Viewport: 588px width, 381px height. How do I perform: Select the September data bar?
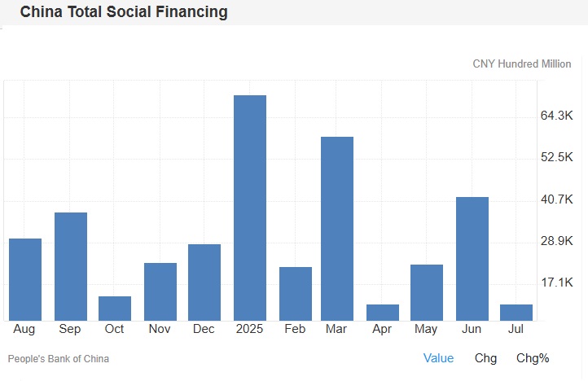[x=71, y=265]
